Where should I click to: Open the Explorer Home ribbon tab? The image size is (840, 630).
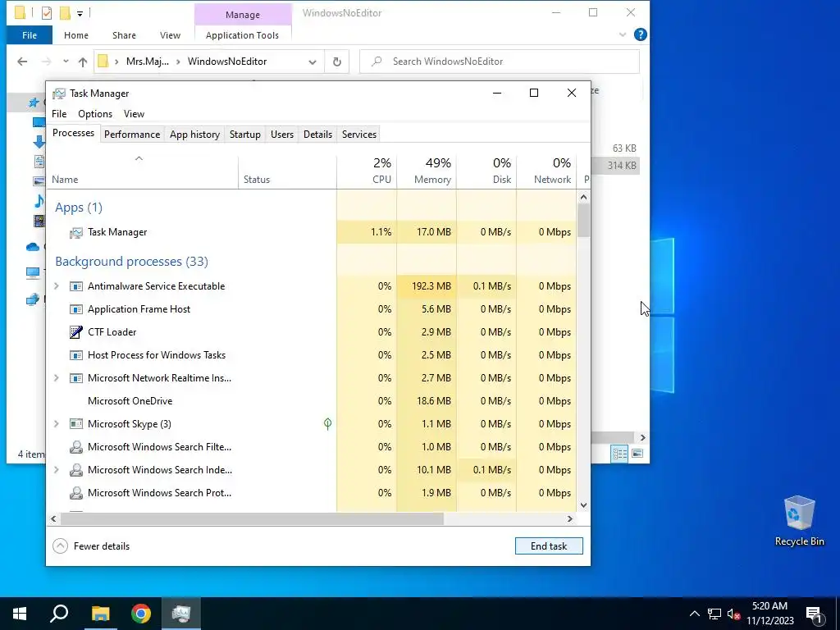point(76,35)
